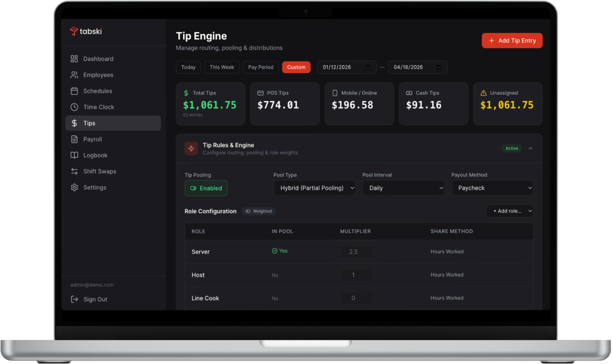Click the Shift Swaps arrows icon
612x364 pixels.
pyautogui.click(x=74, y=171)
